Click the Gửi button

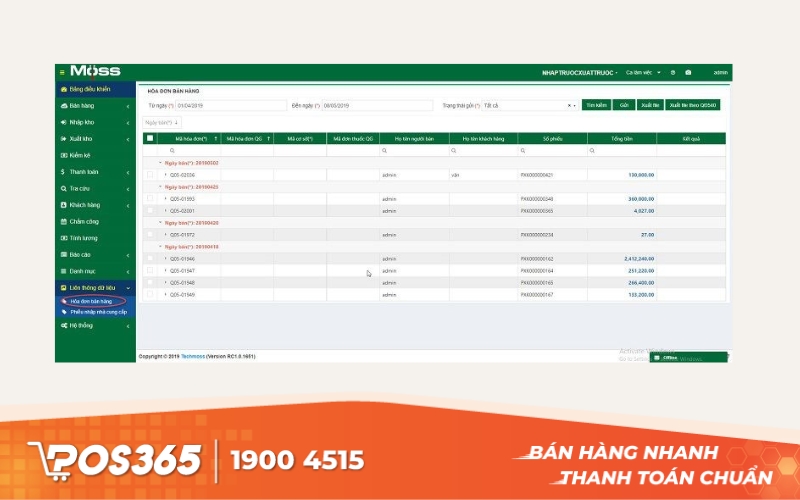click(x=624, y=105)
